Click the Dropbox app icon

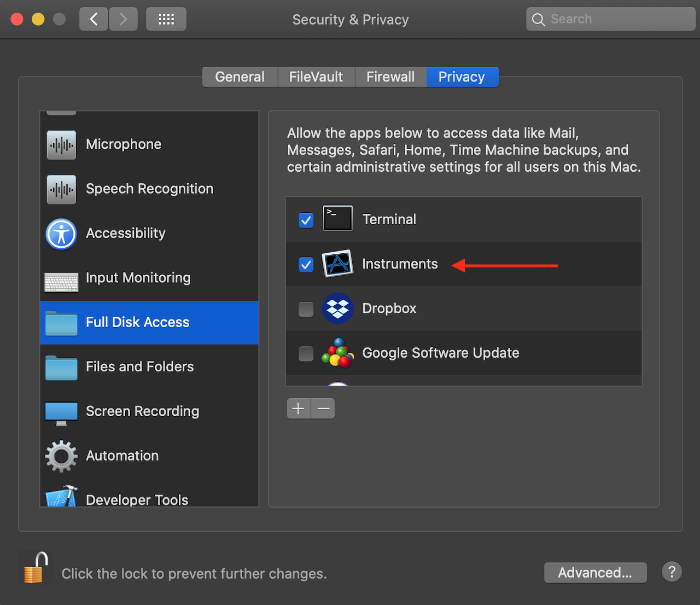point(337,308)
